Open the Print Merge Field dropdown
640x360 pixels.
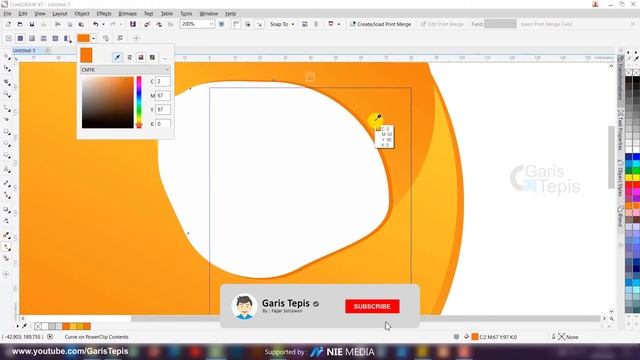(x=500, y=24)
